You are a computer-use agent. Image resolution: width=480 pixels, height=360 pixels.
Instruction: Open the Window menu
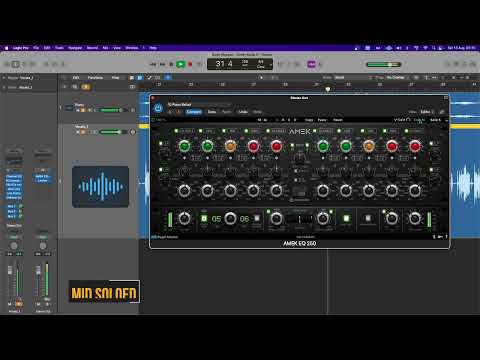pyautogui.click(x=132, y=48)
